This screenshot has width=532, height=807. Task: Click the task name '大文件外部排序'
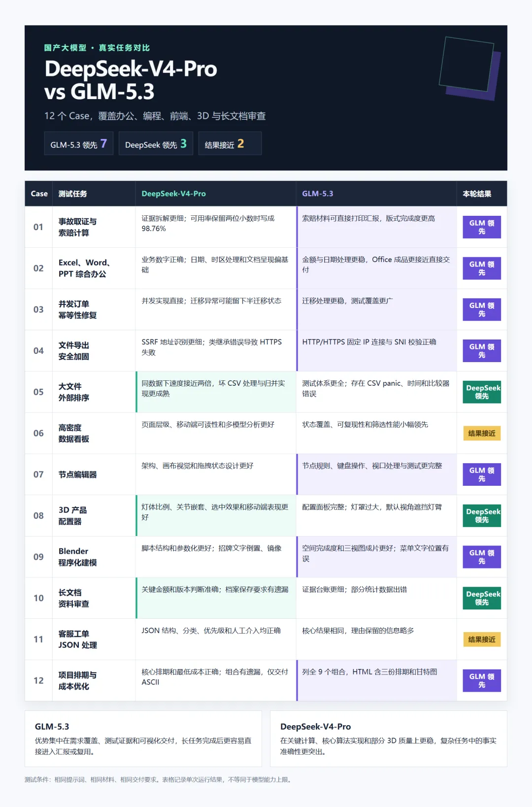tap(74, 392)
